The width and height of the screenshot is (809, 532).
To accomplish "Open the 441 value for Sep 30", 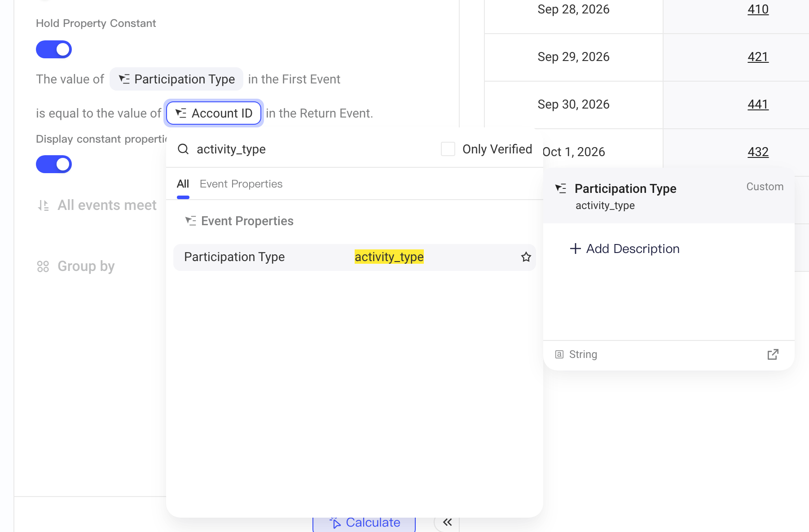I will 758,105.
